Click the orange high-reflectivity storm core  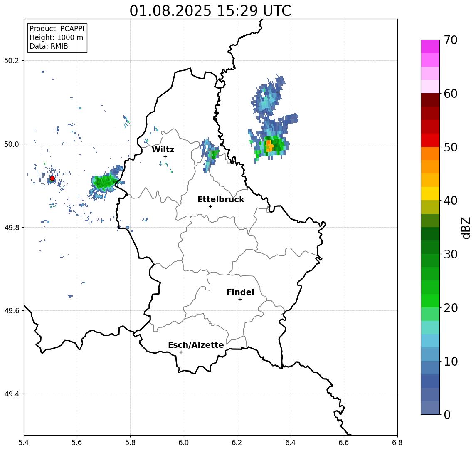(x=269, y=146)
